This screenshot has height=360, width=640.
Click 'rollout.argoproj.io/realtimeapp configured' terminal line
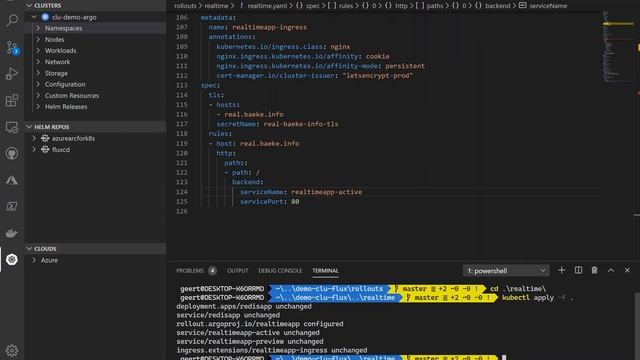(260, 324)
